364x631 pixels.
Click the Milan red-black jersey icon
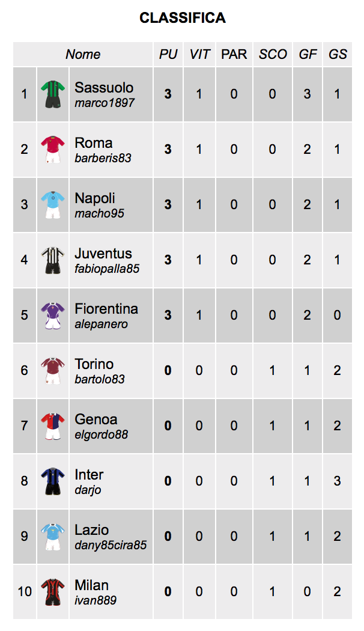coord(53,592)
